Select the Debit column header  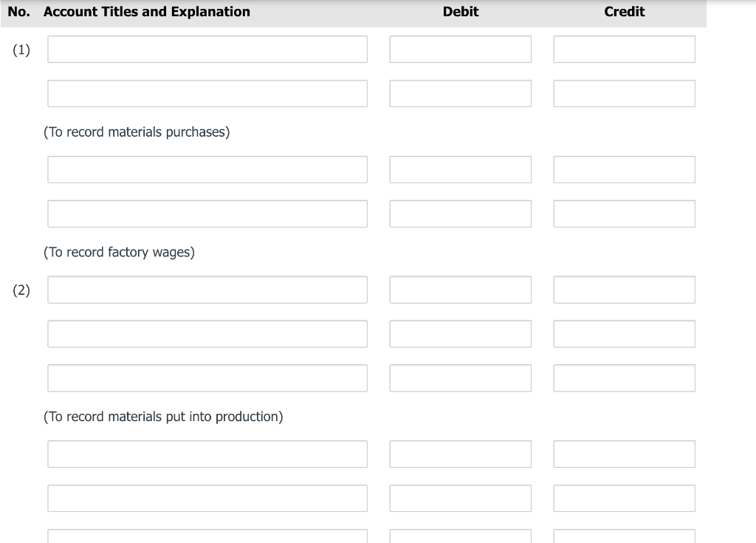tap(460, 12)
